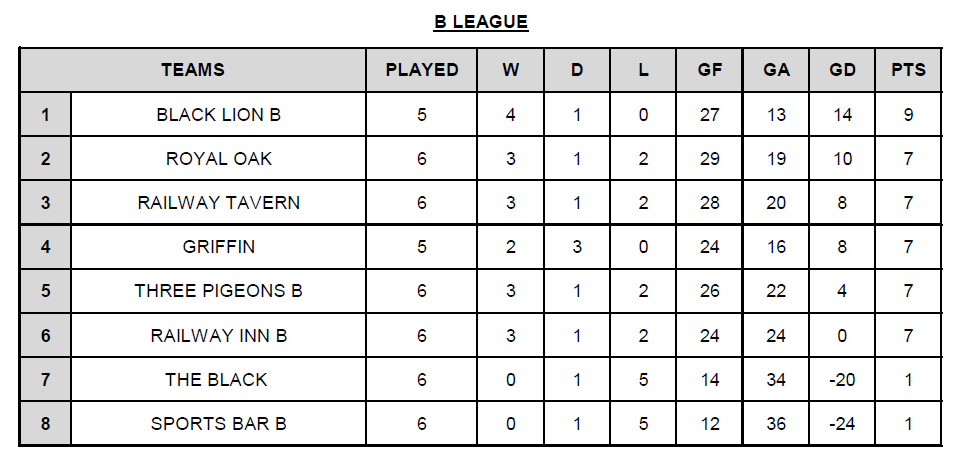The image size is (956, 455).
Task: Click RAILWAY INN B team name
Action: pyautogui.click(x=218, y=335)
